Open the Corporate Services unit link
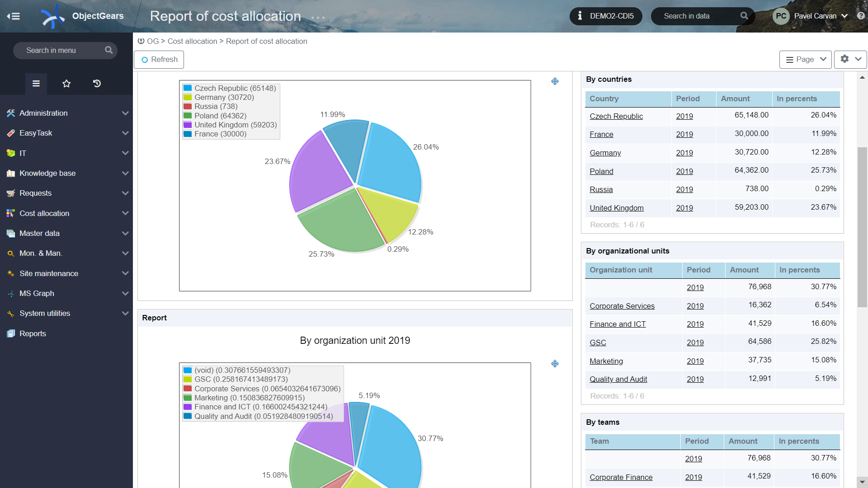The height and width of the screenshot is (488, 868). point(622,306)
